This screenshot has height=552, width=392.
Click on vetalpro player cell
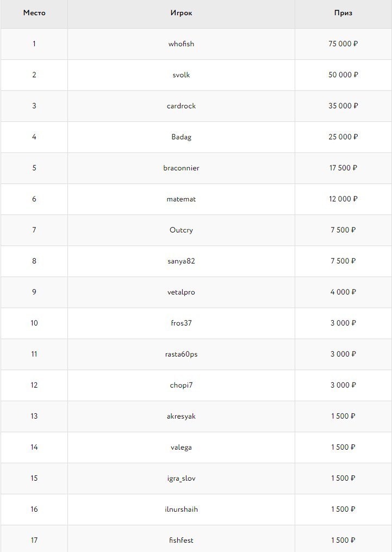click(181, 292)
